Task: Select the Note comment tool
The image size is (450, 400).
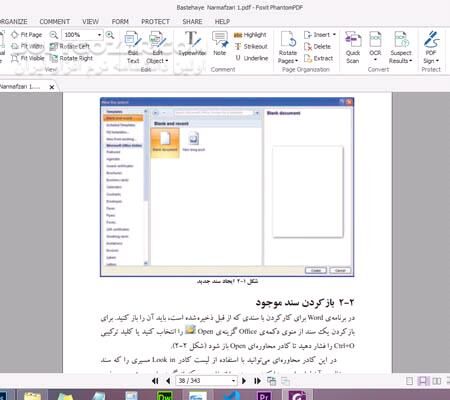Action: point(220,43)
